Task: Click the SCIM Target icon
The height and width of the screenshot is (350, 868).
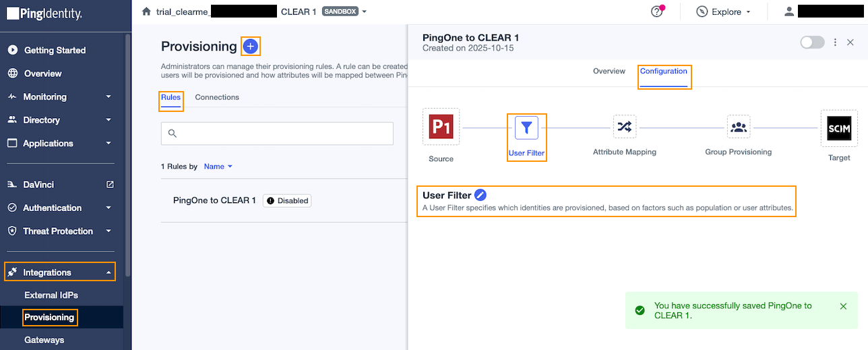Action: tap(839, 128)
